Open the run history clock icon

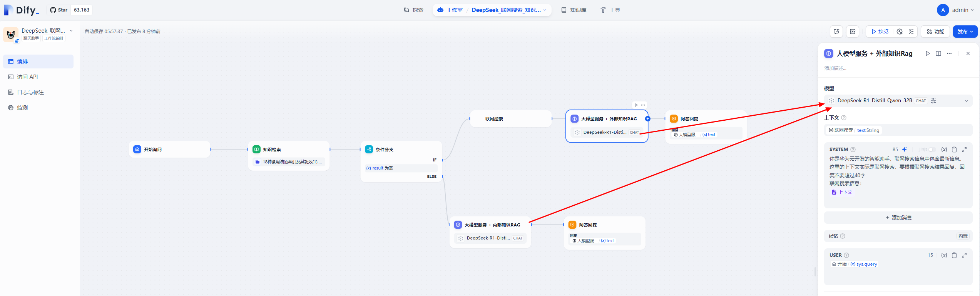900,32
